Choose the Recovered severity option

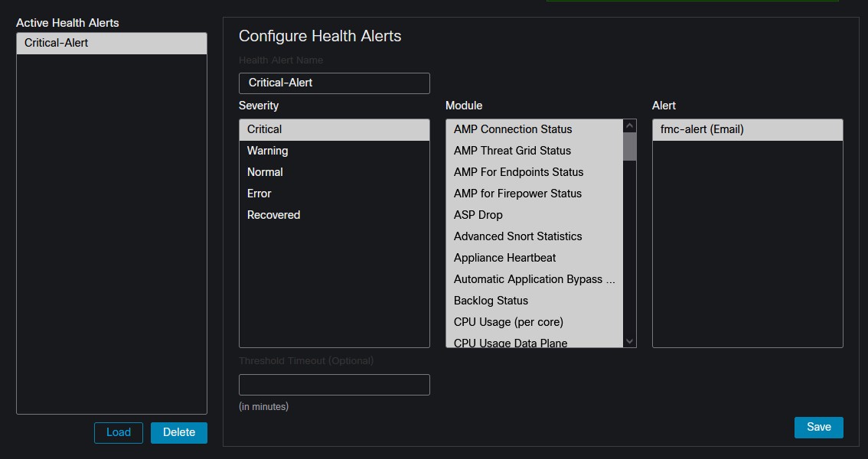tap(334, 216)
